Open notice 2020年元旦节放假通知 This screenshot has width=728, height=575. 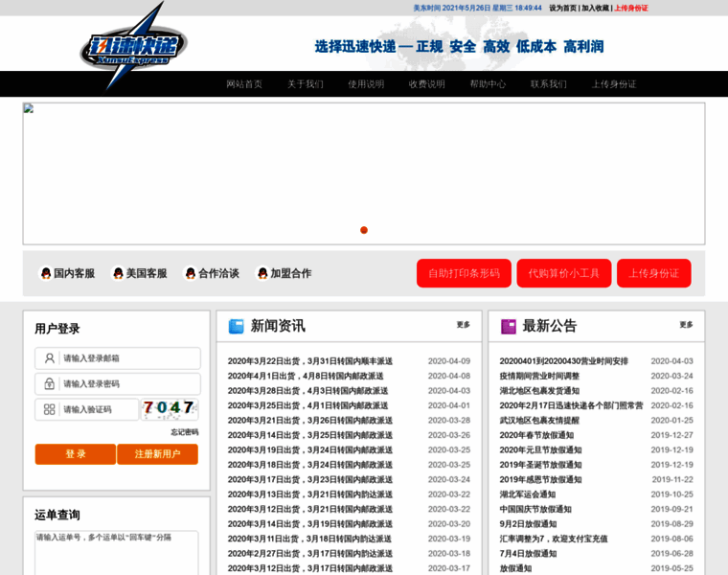540,450
